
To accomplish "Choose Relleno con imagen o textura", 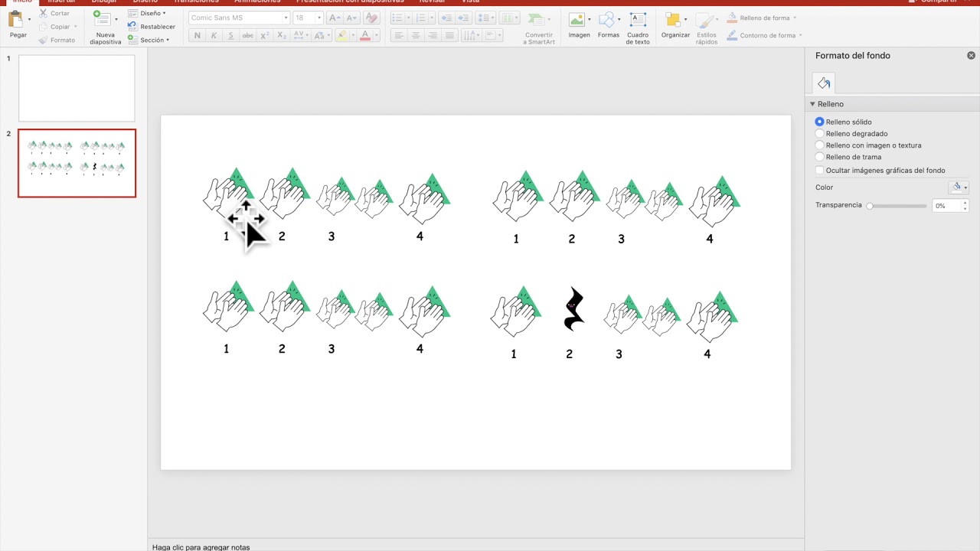I will [819, 145].
